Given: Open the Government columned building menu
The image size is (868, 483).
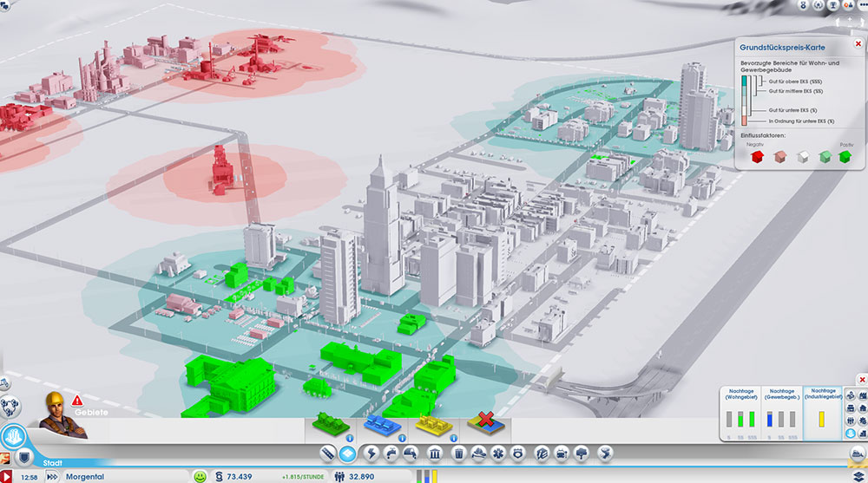Looking at the screenshot, I should pos(435,454).
